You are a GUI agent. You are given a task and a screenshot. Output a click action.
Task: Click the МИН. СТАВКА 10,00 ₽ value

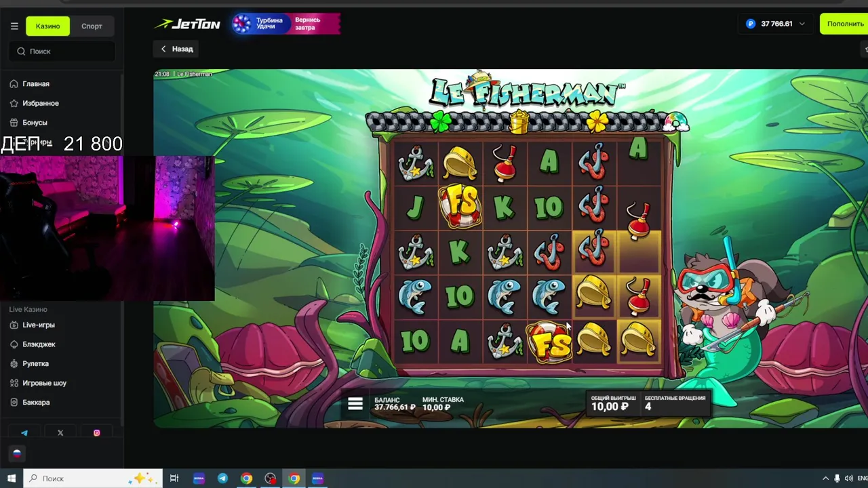tap(443, 404)
